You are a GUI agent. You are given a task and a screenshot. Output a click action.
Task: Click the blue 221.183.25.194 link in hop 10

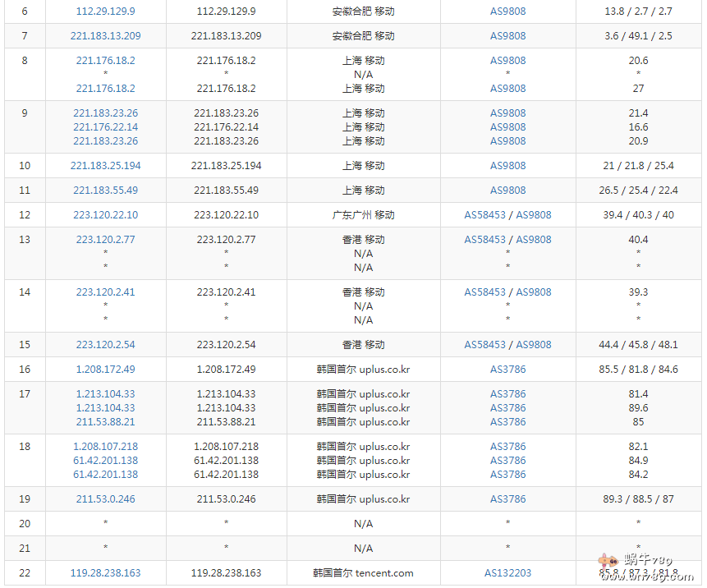click(105, 166)
